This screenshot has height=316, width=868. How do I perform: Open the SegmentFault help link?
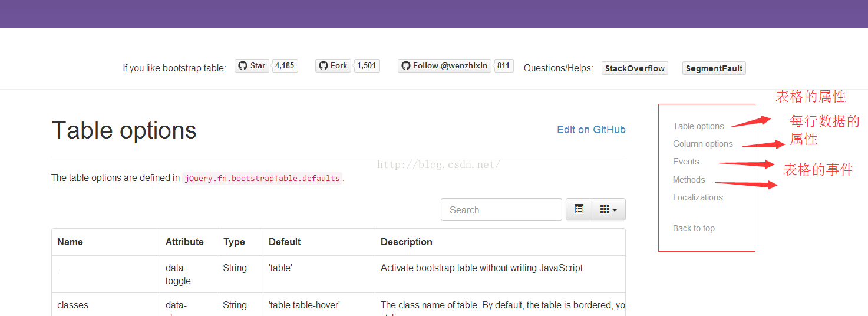pyautogui.click(x=714, y=68)
